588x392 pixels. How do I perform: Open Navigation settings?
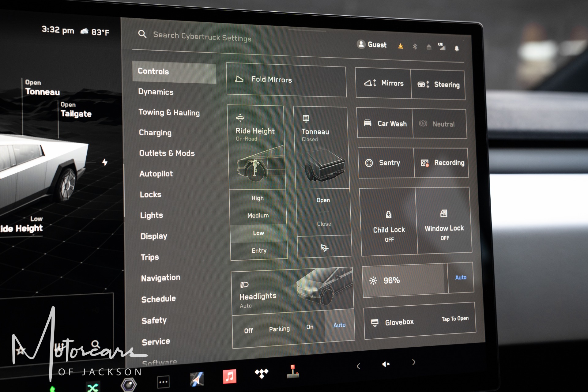point(160,278)
